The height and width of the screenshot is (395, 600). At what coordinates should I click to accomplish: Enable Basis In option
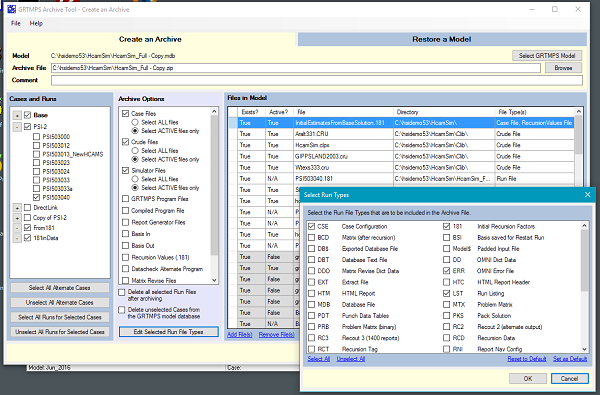[126, 233]
